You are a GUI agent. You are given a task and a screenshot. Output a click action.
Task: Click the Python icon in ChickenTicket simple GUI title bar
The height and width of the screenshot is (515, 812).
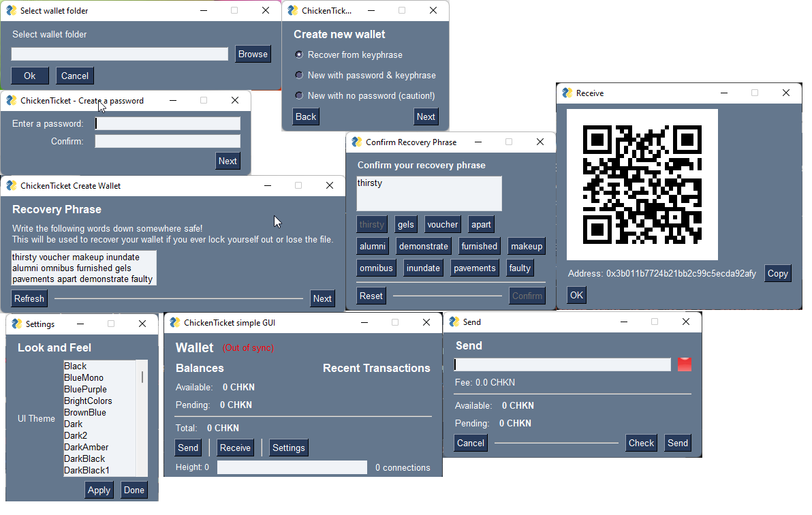(175, 322)
